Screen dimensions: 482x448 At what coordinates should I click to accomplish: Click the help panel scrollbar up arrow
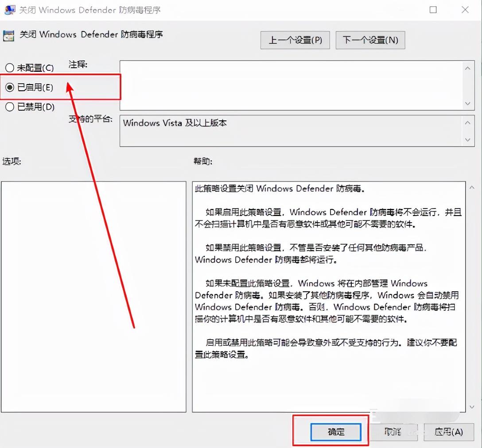(471, 187)
